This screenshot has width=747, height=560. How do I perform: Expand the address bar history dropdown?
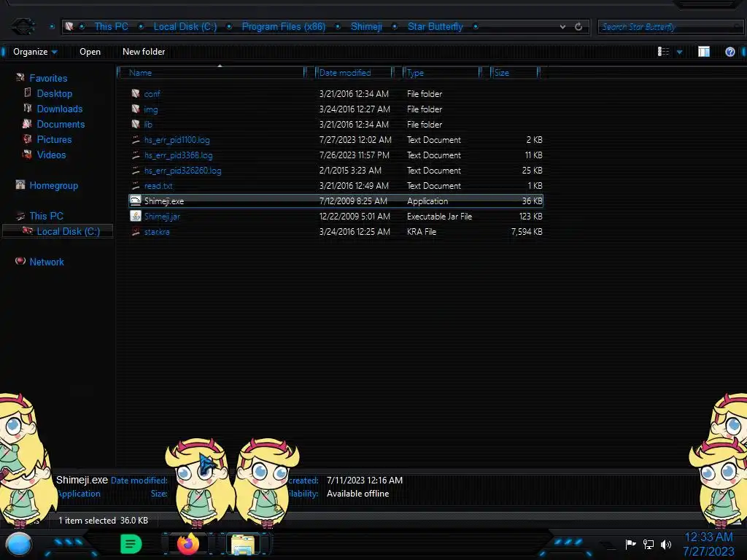[x=562, y=27]
